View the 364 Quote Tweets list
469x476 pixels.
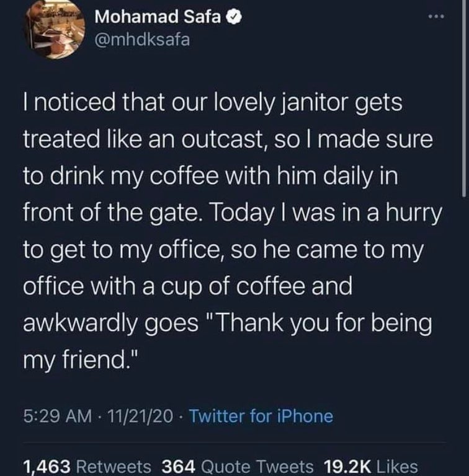click(x=237, y=464)
